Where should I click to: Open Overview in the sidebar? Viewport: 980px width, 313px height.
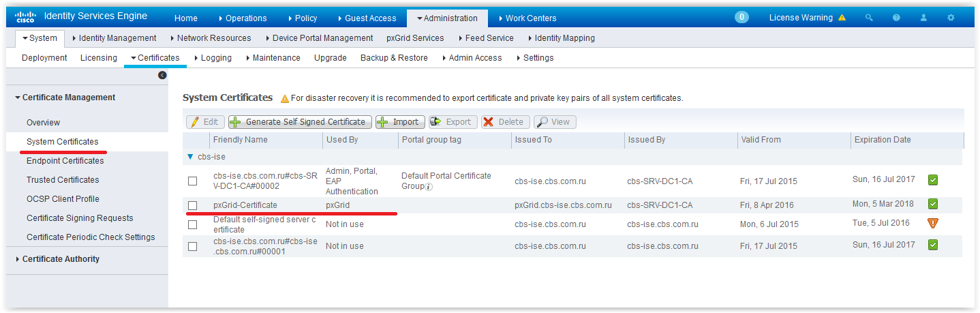[x=43, y=123]
